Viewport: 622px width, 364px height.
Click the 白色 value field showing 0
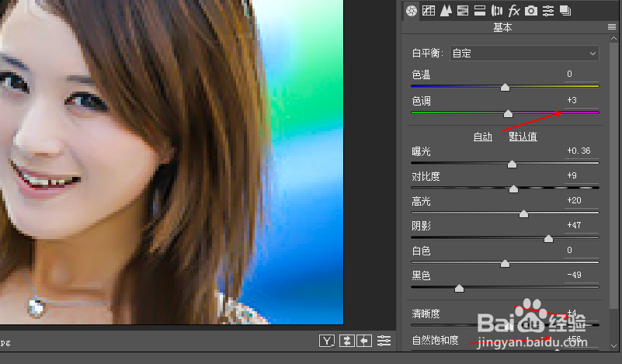click(581, 250)
